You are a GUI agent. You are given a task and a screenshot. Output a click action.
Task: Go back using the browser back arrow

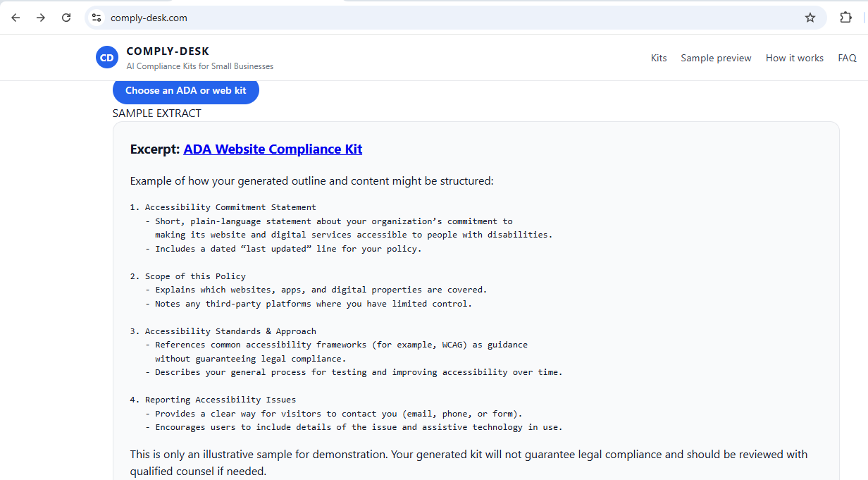click(15, 18)
